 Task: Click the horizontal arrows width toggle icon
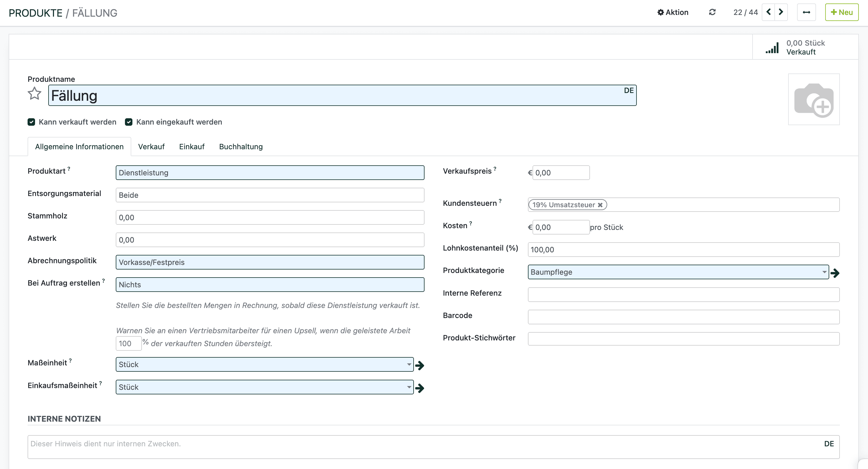[806, 12]
